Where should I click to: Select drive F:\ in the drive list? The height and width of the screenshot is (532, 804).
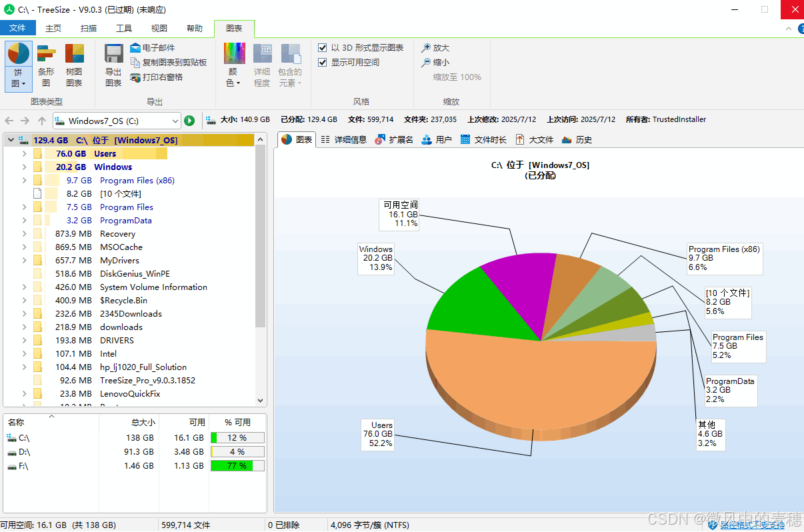click(x=135, y=466)
